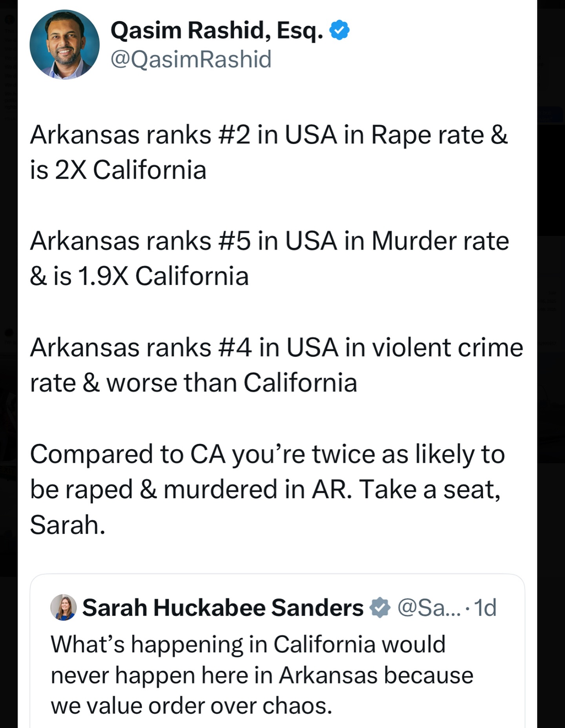
Task: Visit the @QasimRashid handle link
Action: [191, 59]
